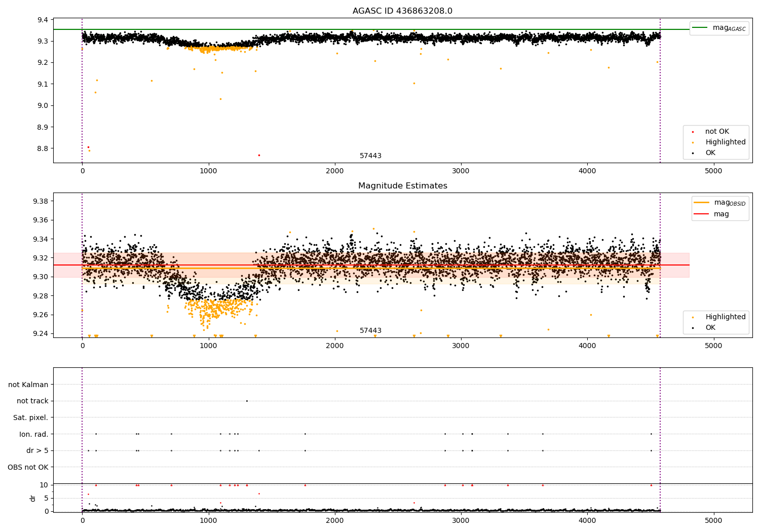This screenshot has width=760, height=532.
Task: Select the 9.28 y-axis tick label
Action: click(x=41, y=296)
